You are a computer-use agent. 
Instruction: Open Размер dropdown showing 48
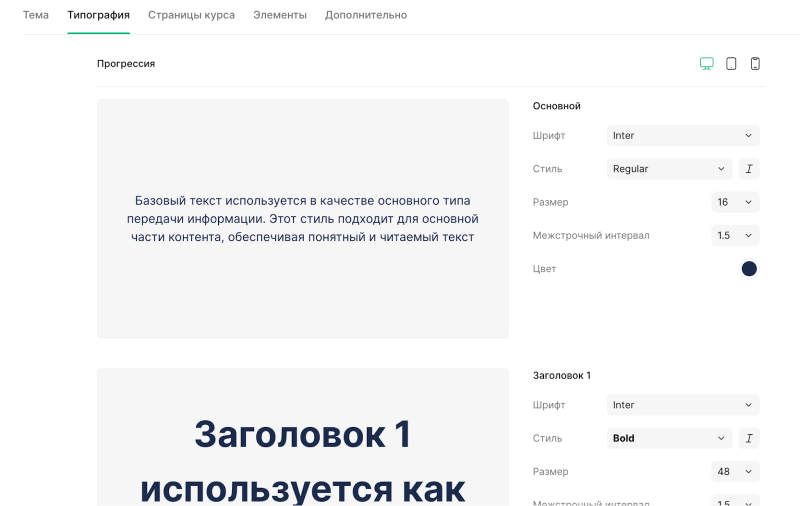(735, 471)
